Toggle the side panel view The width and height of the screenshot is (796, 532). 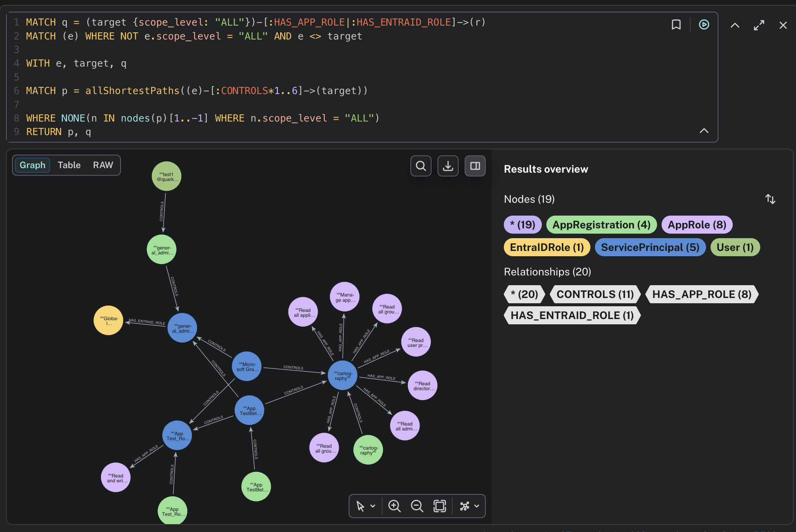[x=475, y=166]
